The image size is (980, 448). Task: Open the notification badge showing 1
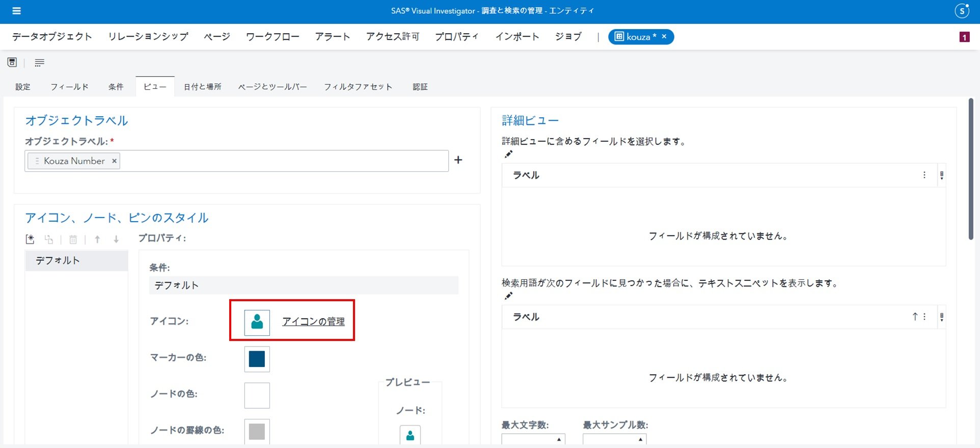[x=964, y=37]
